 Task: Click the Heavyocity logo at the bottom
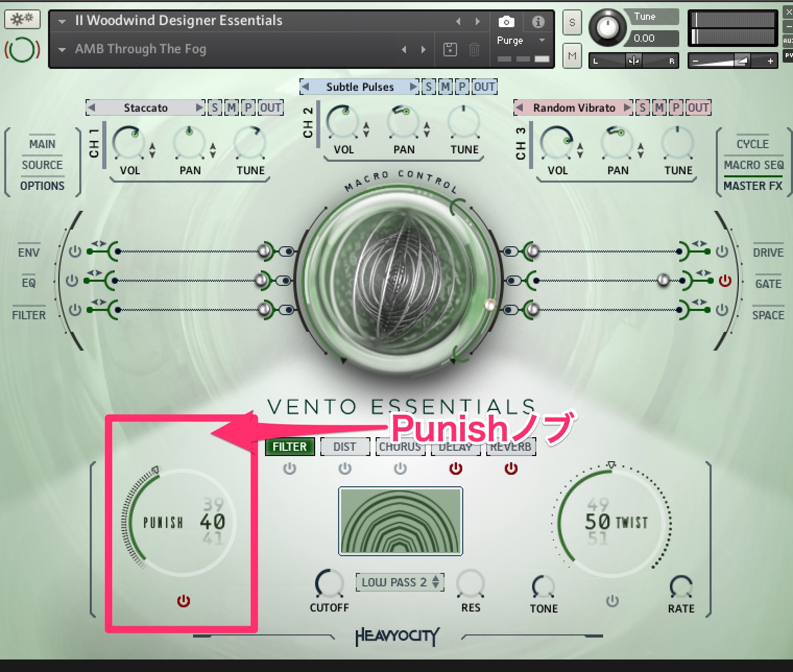397,637
